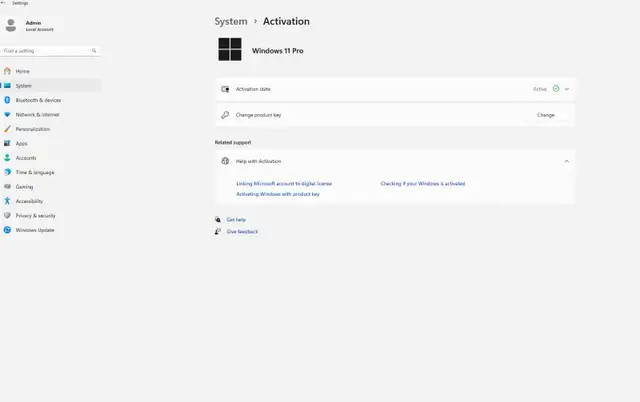Click the Accounts person icon

7,158
